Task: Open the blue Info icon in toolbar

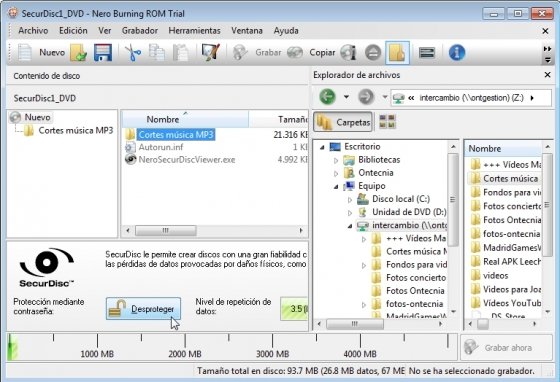Action: (x=457, y=53)
